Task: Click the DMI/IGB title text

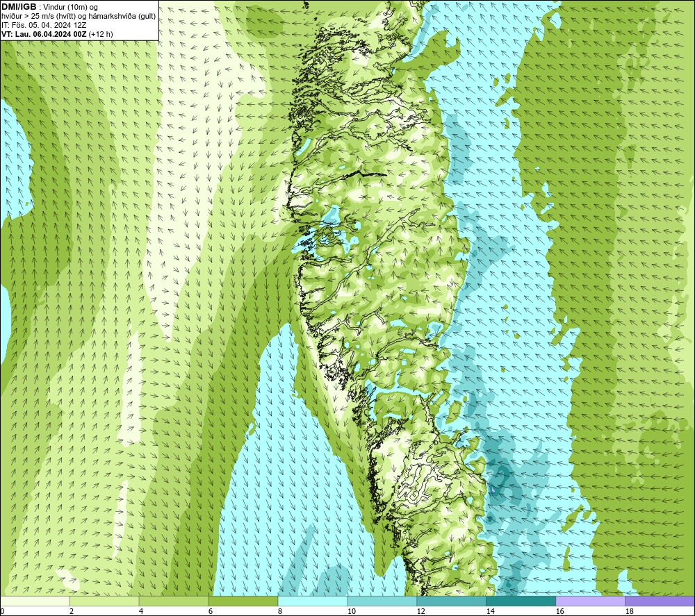Action: click(x=19, y=7)
